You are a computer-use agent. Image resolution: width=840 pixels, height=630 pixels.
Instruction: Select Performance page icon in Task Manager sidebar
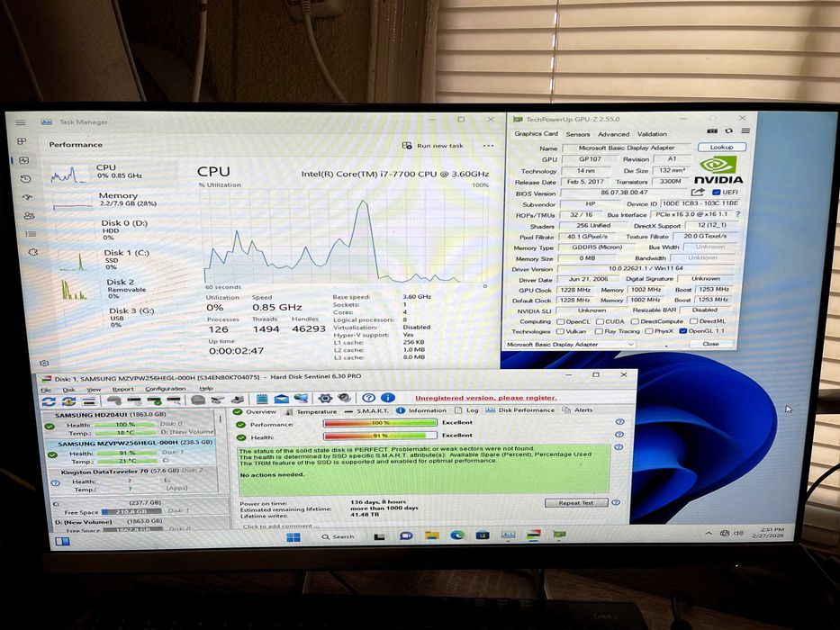[23, 160]
